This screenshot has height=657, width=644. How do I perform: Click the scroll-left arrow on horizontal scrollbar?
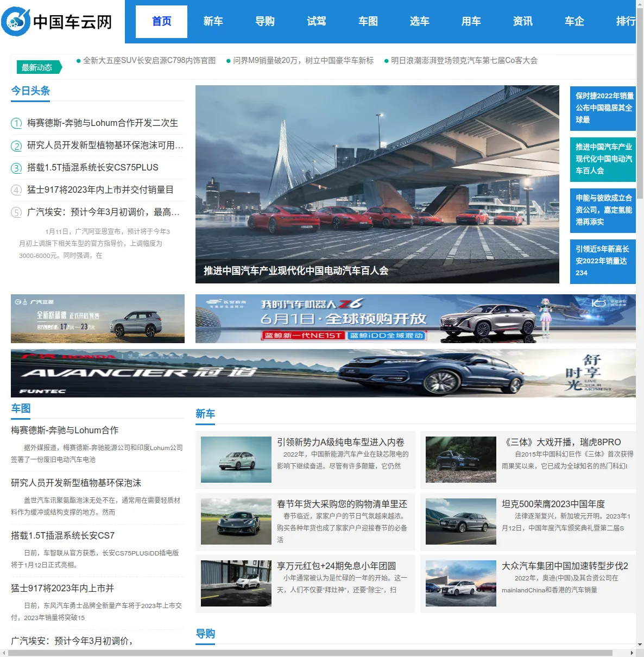4,653
